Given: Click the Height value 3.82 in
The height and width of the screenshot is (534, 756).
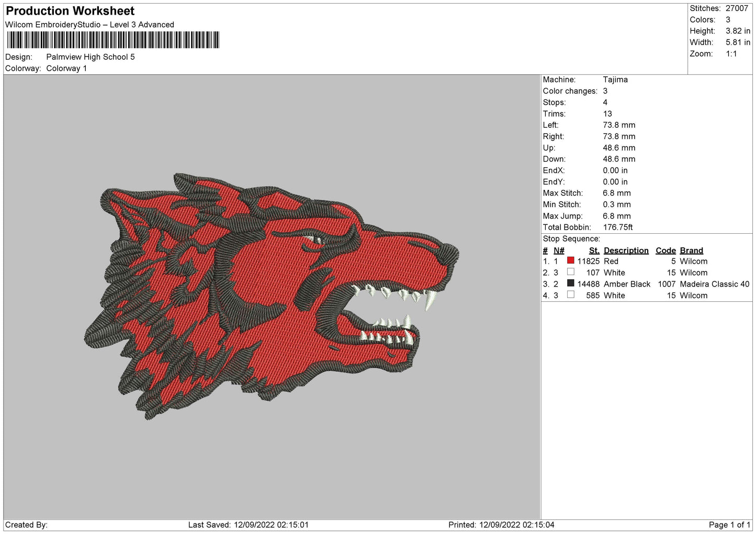Looking at the screenshot, I should tap(738, 31).
